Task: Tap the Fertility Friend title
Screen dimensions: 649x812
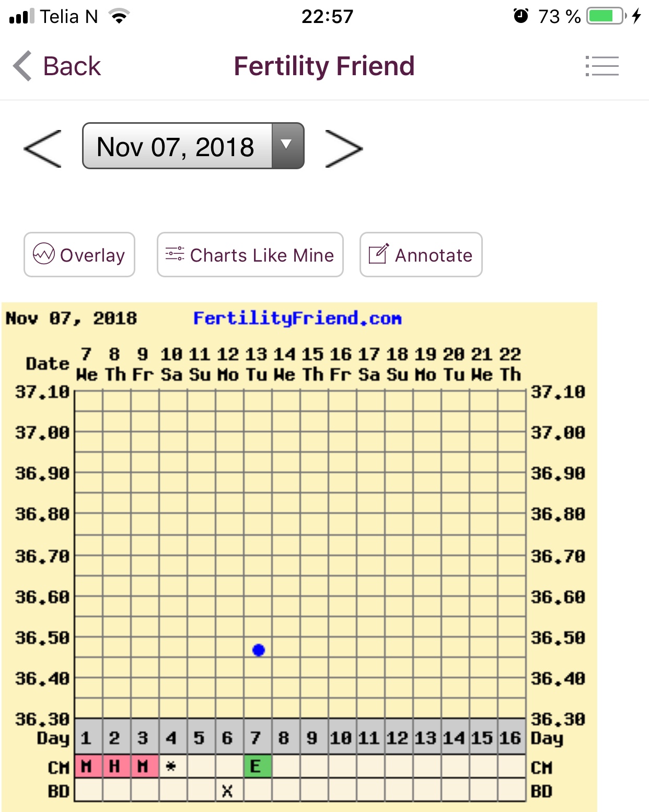Action: 324,66
